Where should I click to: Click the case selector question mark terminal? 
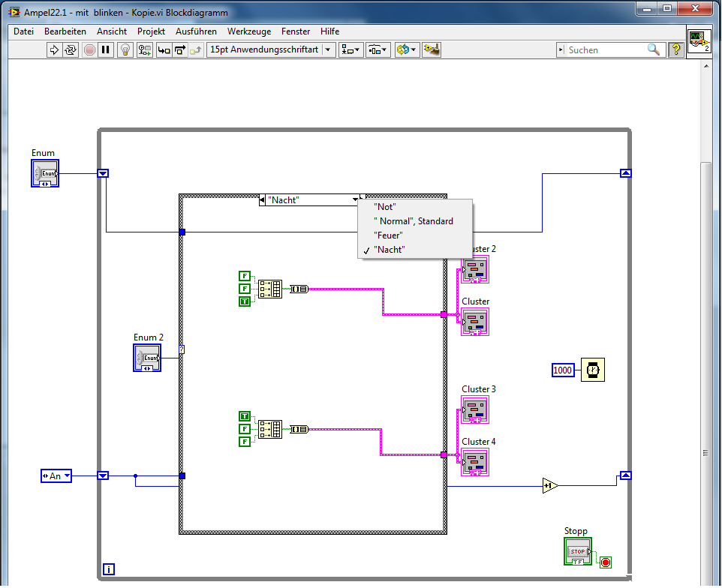[x=182, y=349]
